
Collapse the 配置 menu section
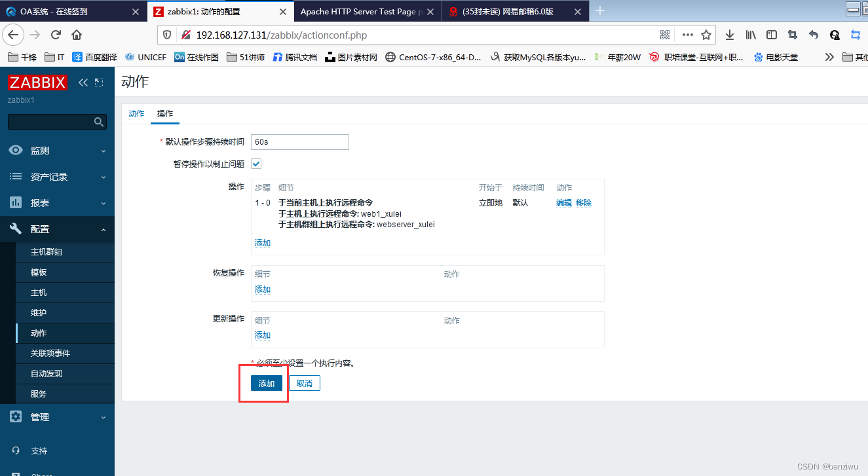point(57,229)
